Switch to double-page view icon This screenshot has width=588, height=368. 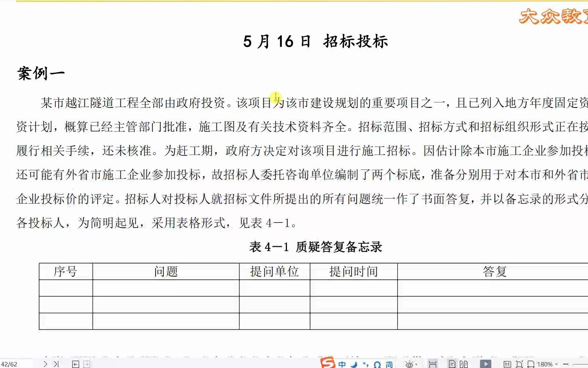pos(464,364)
